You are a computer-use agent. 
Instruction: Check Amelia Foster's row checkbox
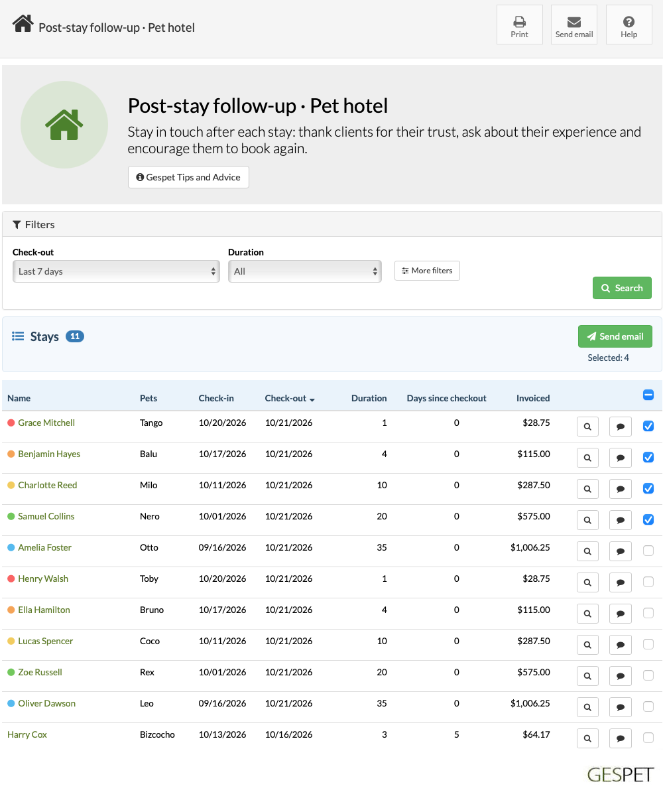(648, 551)
